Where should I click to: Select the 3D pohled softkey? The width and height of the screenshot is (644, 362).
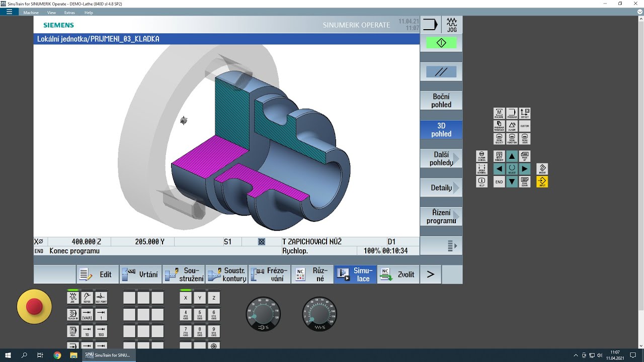[441, 130]
